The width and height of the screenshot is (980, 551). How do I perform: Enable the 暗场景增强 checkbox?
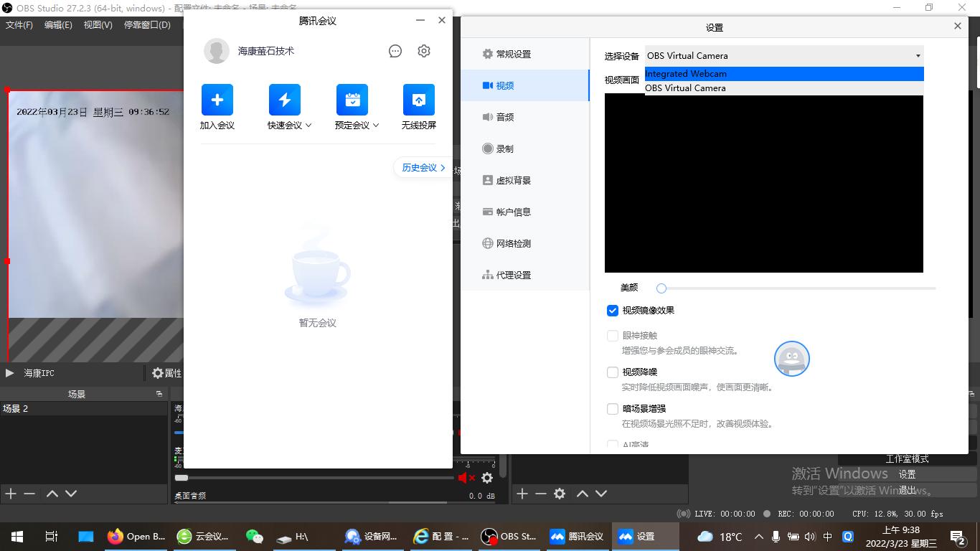[613, 408]
